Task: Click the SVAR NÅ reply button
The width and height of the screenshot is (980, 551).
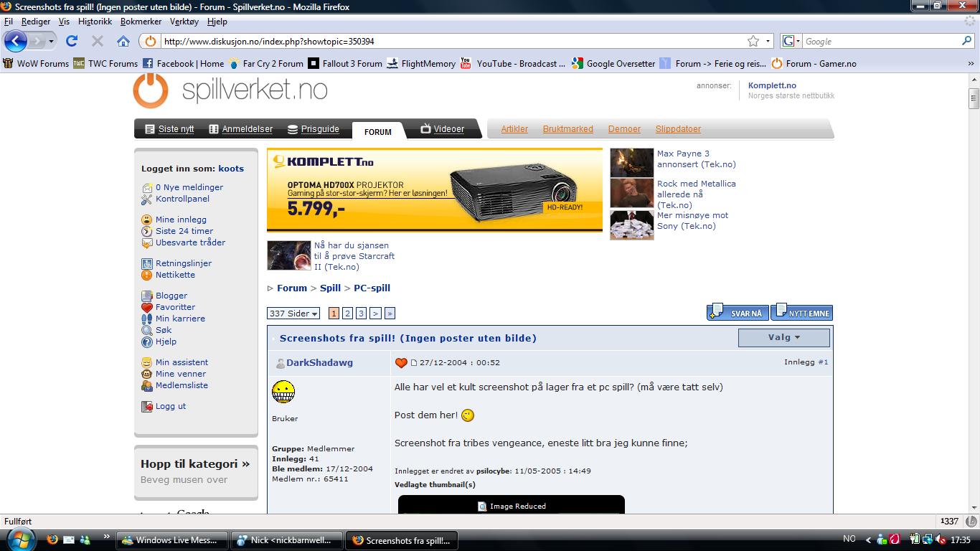Action: (738, 312)
